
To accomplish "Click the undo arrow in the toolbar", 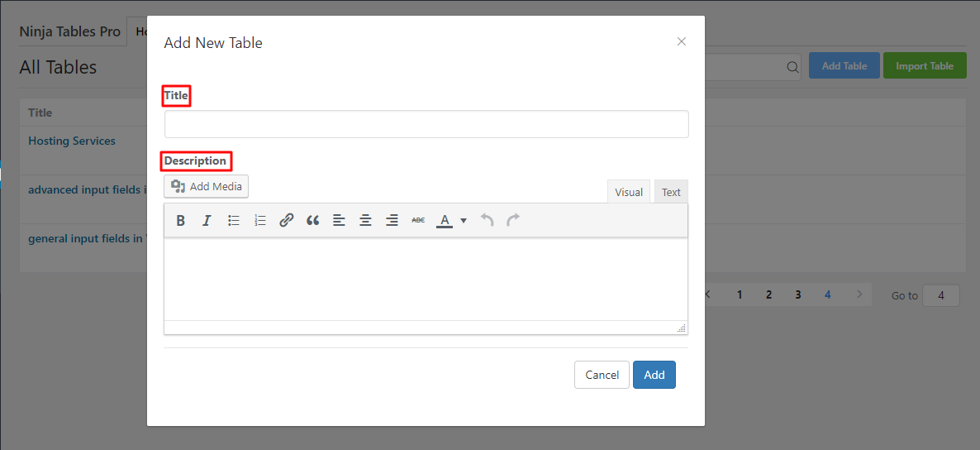I will [x=488, y=221].
